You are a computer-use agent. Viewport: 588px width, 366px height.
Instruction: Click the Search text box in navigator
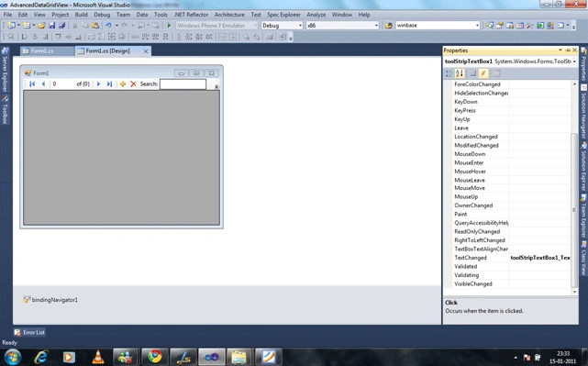tap(183, 84)
